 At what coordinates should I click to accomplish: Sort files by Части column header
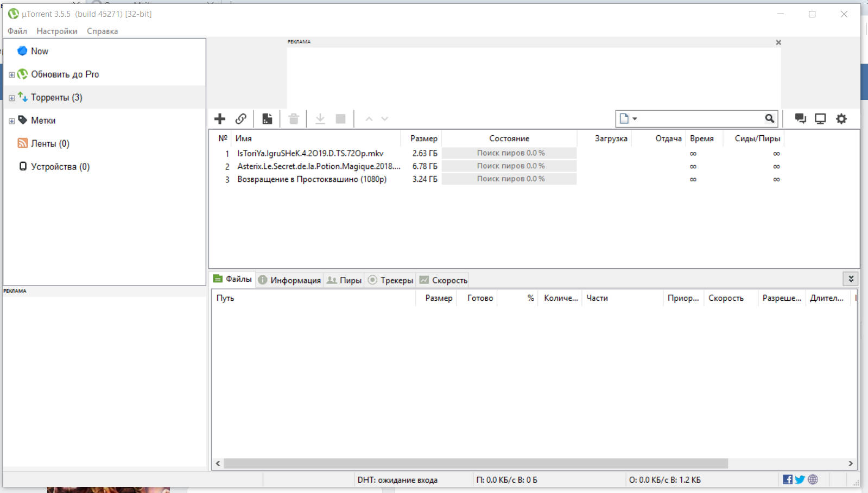[x=622, y=298]
